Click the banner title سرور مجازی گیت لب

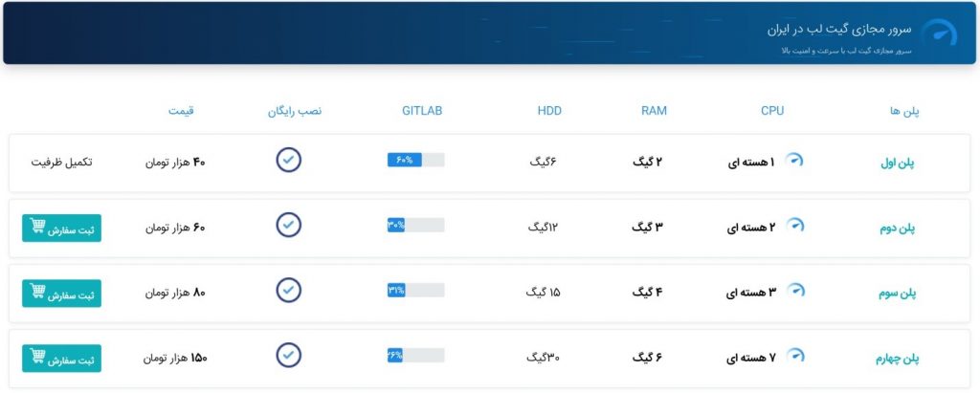pos(839,30)
